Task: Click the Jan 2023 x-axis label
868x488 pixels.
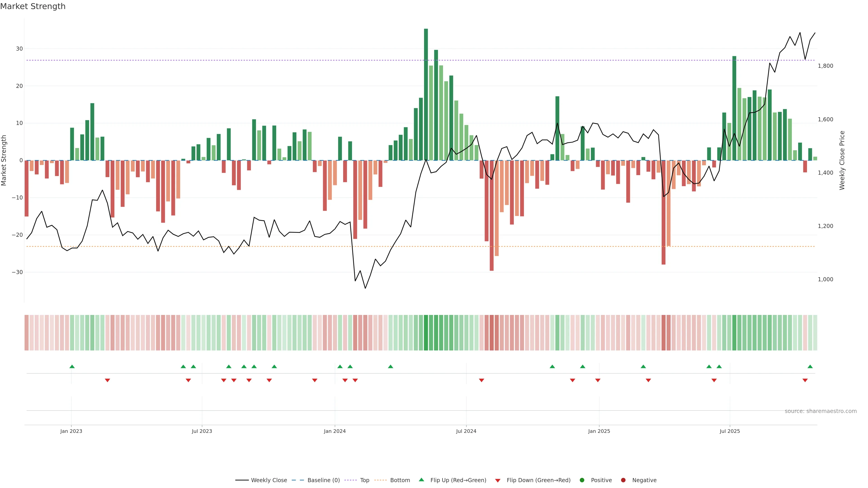Action: (x=71, y=431)
